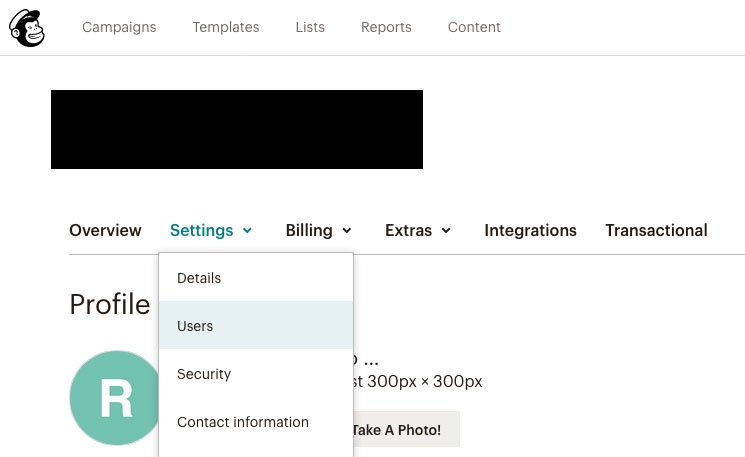Open the Lists section

tap(310, 27)
